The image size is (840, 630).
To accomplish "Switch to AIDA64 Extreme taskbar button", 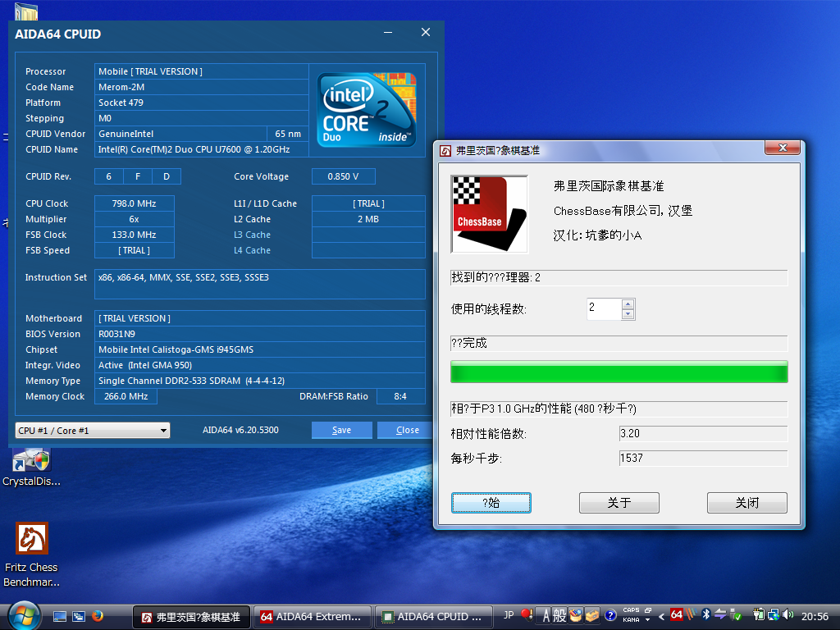I will [313, 617].
